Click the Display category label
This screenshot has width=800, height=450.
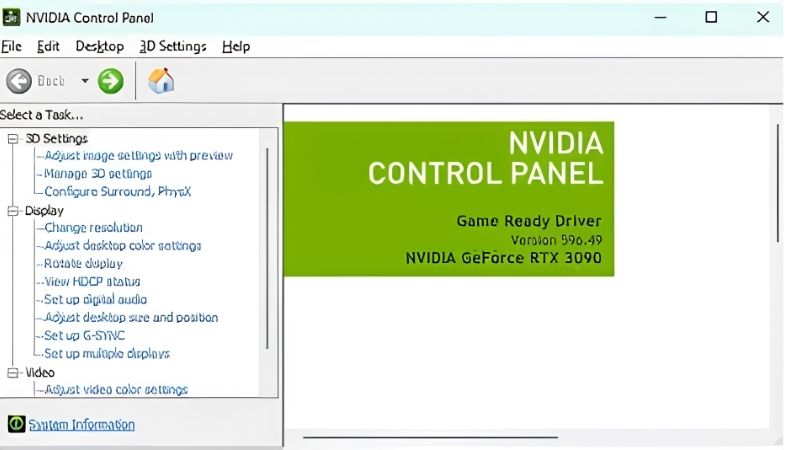(44, 210)
